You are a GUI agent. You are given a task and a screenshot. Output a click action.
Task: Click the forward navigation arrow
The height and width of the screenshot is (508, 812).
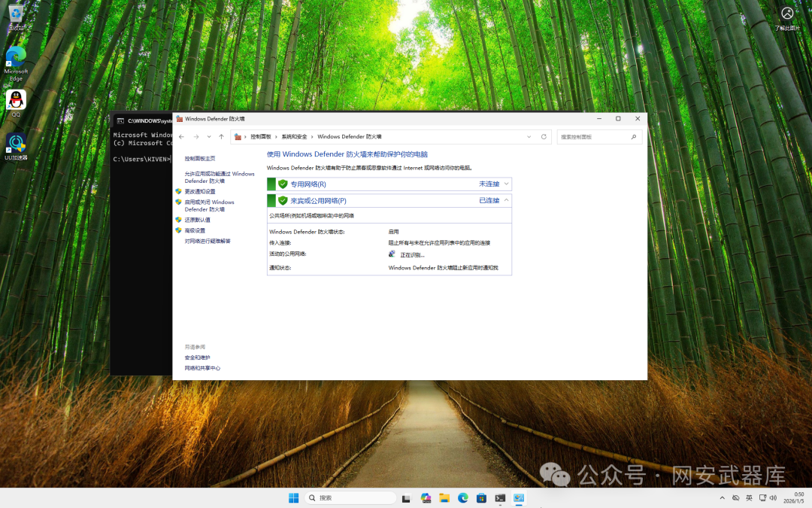195,137
